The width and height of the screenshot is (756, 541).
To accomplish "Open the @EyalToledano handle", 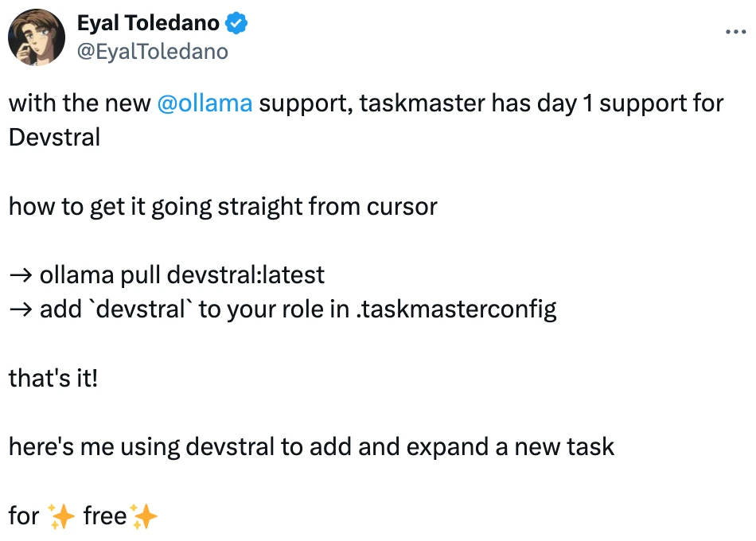I will [152, 52].
